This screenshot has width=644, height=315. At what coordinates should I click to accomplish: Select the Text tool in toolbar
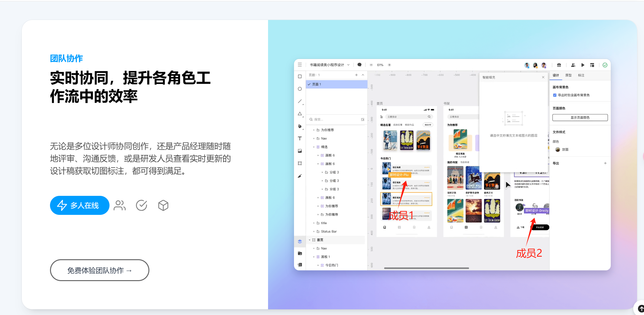click(x=300, y=138)
